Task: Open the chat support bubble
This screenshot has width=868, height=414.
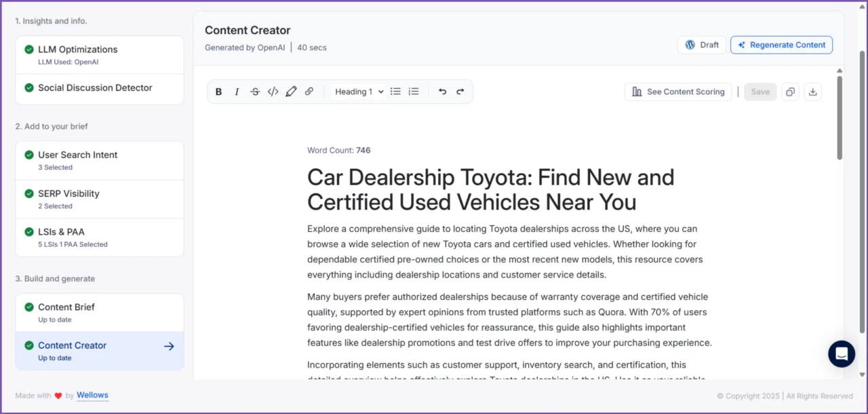Action: [x=842, y=354]
